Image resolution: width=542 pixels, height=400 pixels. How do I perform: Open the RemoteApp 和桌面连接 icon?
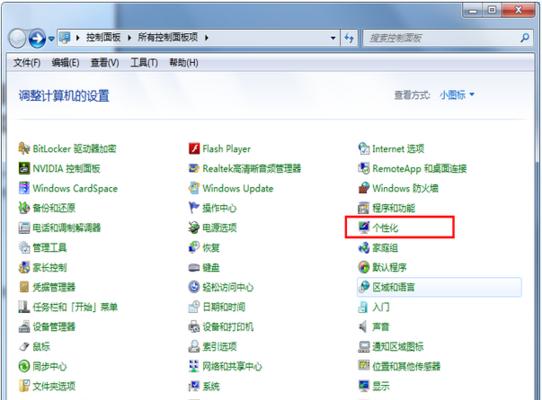pos(364,168)
